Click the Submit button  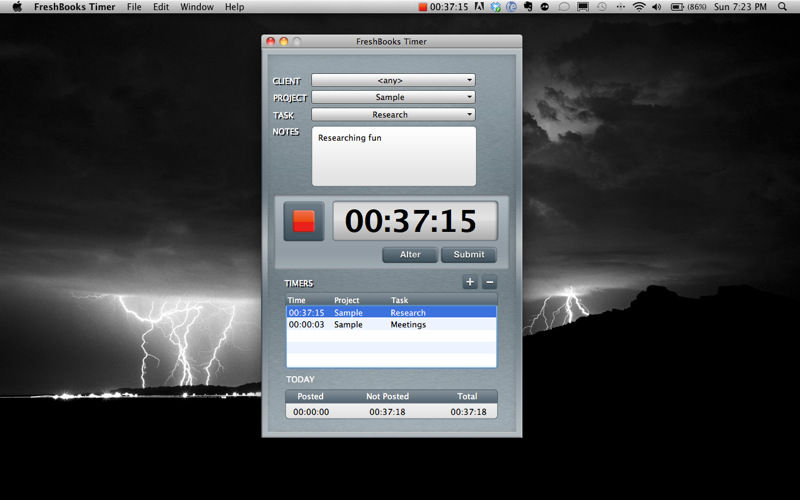click(x=469, y=255)
